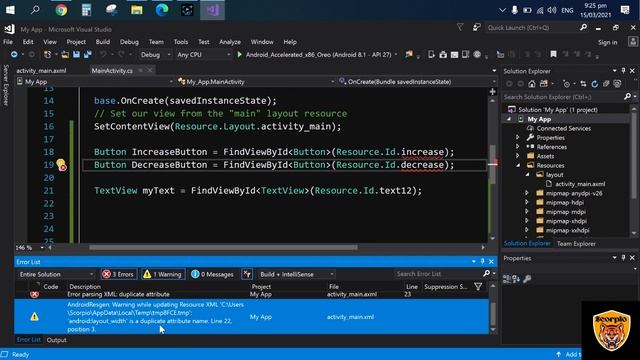
Task: Open the Debug configuration dropdown
Action: (x=155, y=55)
